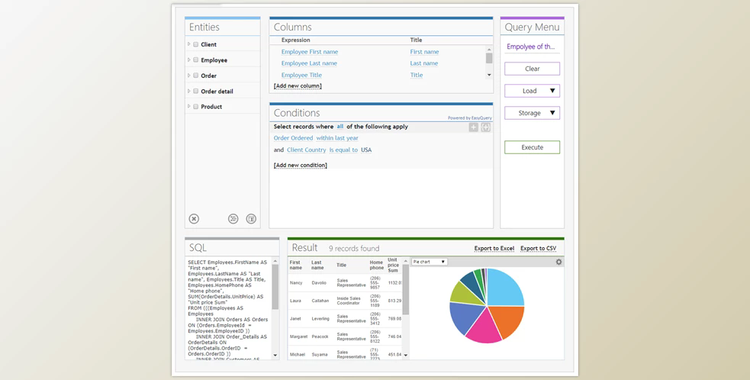Screen dimensions: 750x380
Task: Tick the Employee entity checkbox
Action: tap(196, 60)
